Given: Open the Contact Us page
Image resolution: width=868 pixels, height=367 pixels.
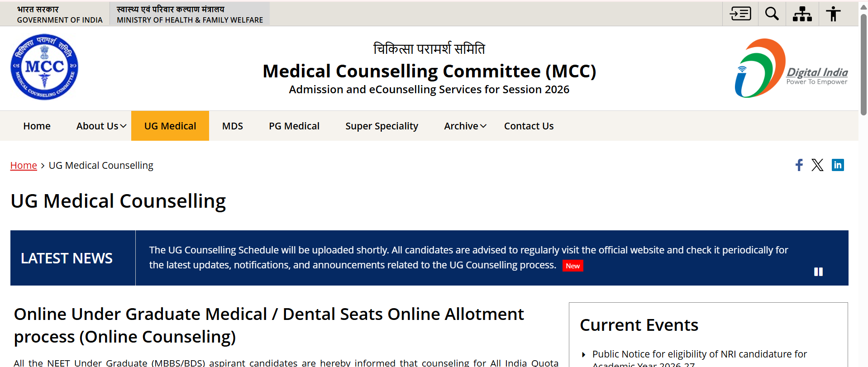Looking at the screenshot, I should point(529,126).
